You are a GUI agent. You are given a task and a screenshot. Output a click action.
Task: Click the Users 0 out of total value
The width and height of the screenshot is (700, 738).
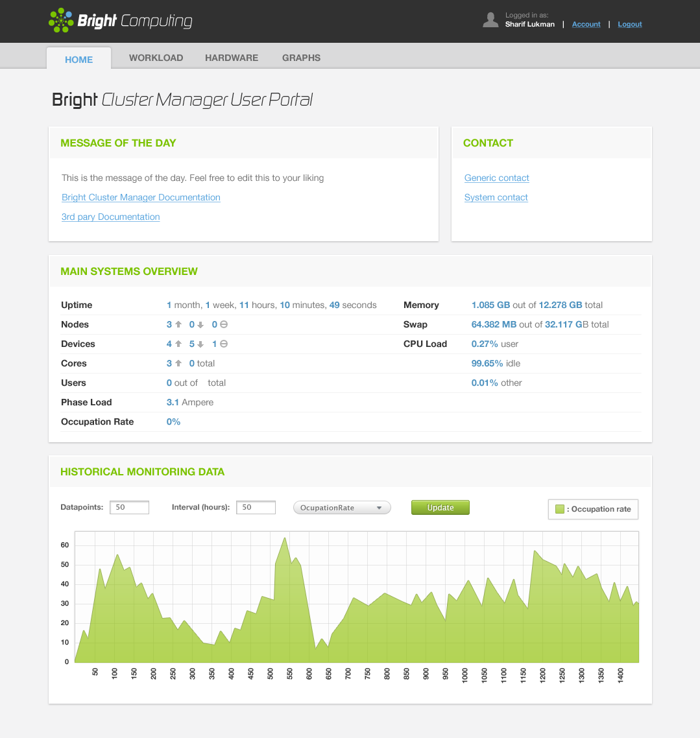tap(196, 383)
